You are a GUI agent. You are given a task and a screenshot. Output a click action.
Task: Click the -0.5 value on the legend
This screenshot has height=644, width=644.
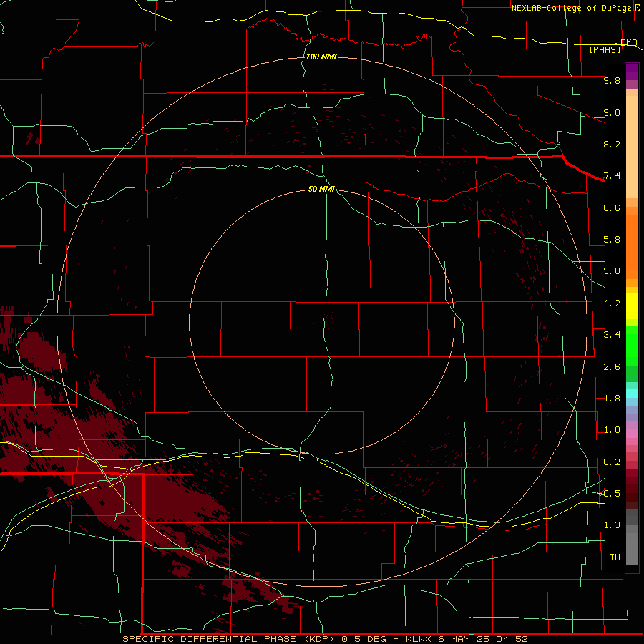point(609,494)
